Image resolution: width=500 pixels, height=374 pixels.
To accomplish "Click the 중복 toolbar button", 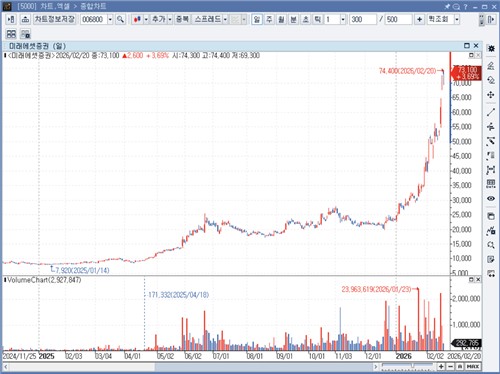I will point(182,19).
